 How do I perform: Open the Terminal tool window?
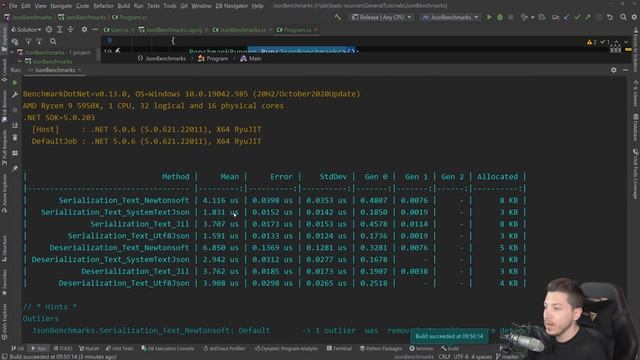339,349
